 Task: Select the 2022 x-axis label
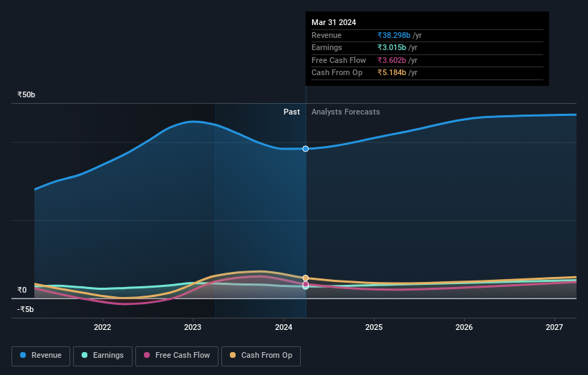102,327
